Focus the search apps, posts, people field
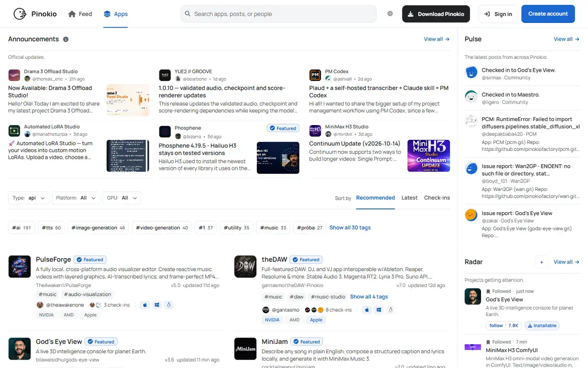The width and height of the screenshot is (588, 368). [x=278, y=14]
